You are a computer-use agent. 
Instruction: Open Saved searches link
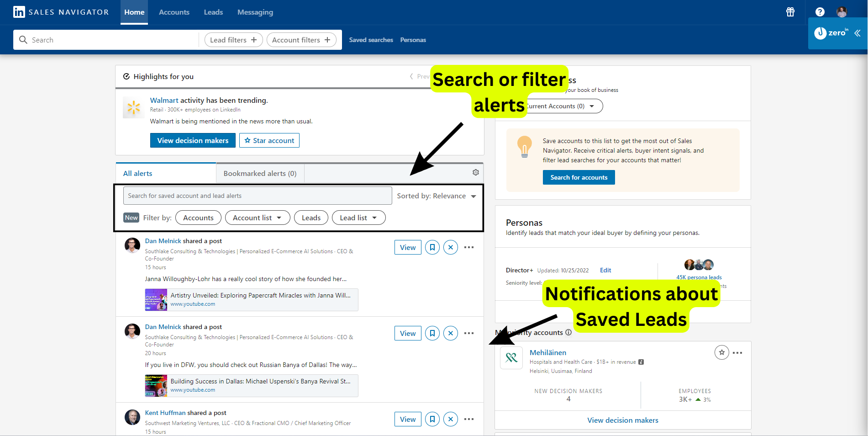pyautogui.click(x=371, y=40)
